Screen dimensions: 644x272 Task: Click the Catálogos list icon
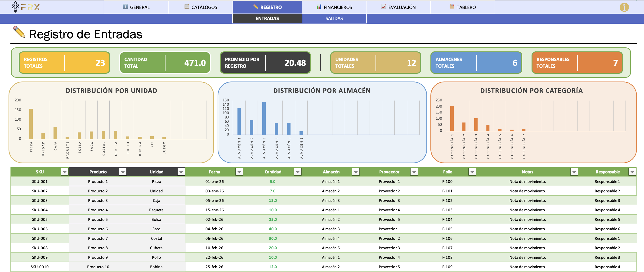187,6
